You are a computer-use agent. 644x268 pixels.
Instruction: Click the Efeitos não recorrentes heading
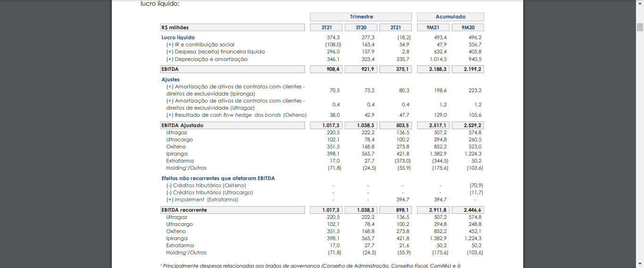pos(218,179)
